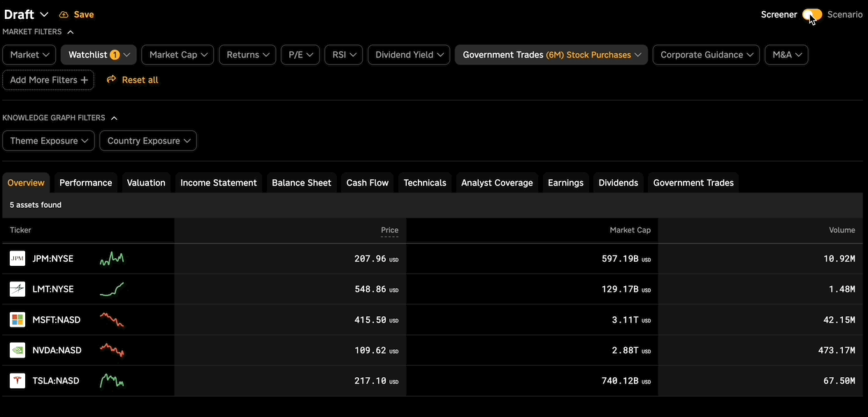The image size is (868, 417).
Task: Switch to the Earnings tab
Action: [565, 183]
